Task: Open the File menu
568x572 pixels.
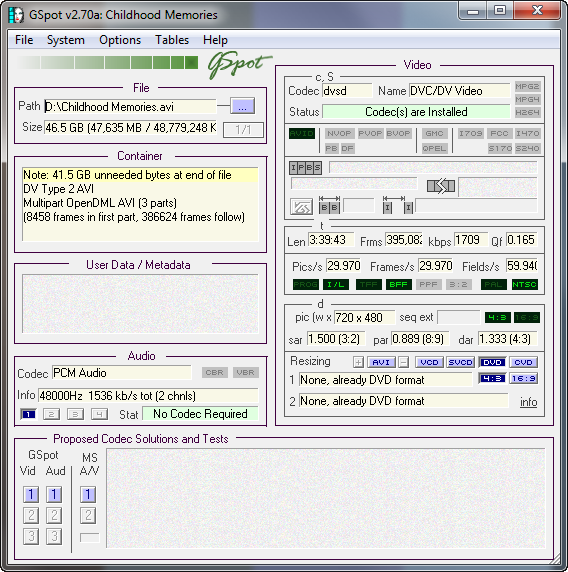Action: (24, 40)
